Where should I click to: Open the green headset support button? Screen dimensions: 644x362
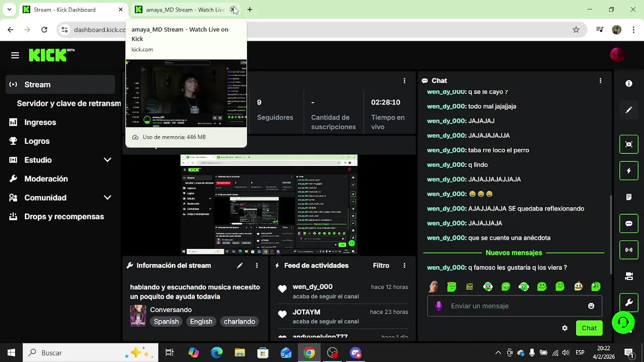point(623,322)
